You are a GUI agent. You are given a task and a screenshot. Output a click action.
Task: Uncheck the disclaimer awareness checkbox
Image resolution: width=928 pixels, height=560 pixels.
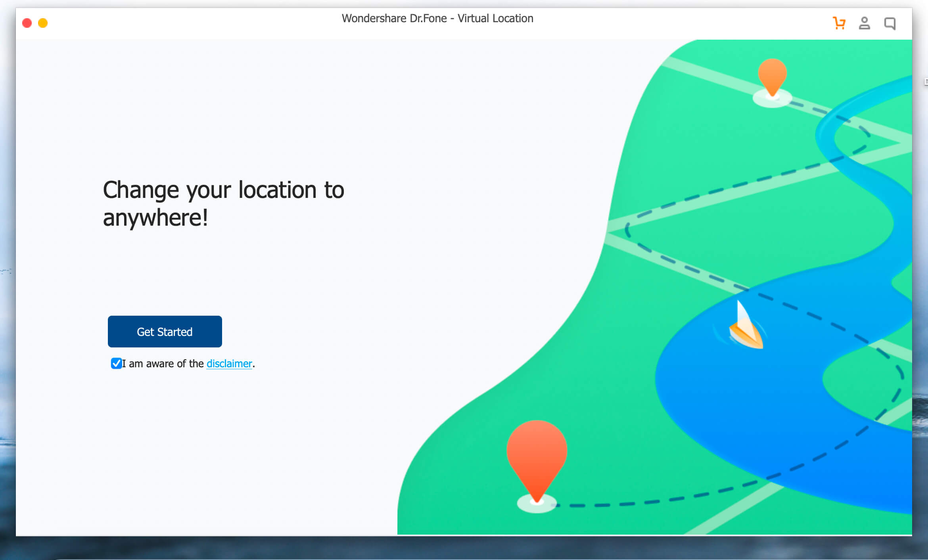[x=116, y=363]
